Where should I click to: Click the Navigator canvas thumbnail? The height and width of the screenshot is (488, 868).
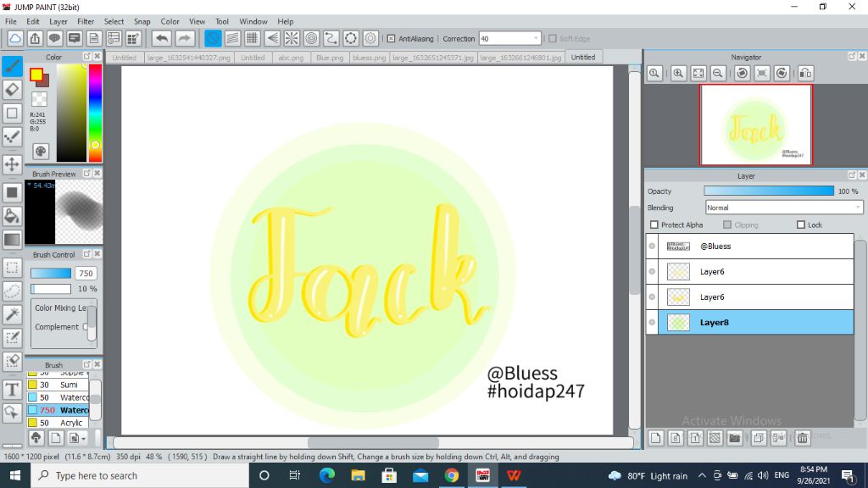[x=756, y=125]
